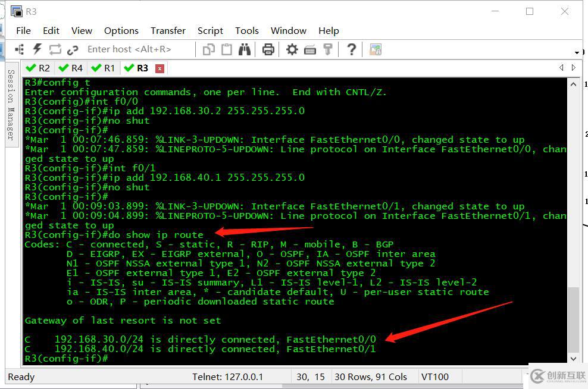Click the terminal scrollbar down arrow
Screen dimensions: 588x389
(573, 359)
